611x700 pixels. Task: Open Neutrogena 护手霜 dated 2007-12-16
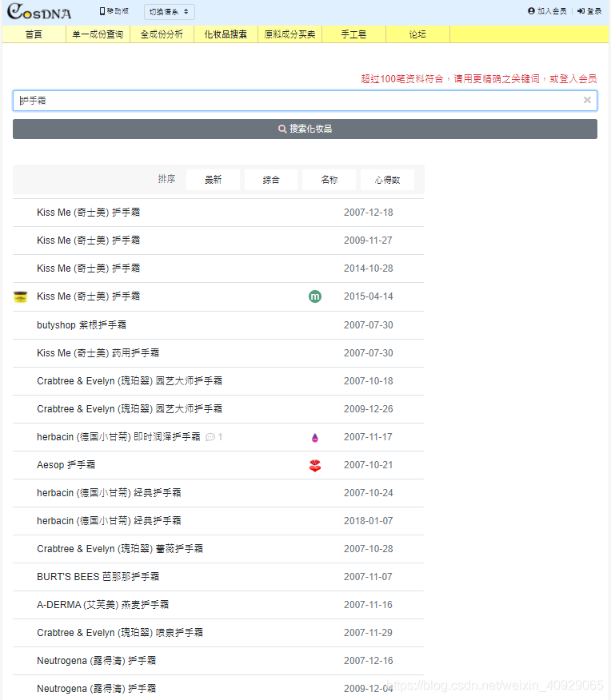(x=97, y=661)
